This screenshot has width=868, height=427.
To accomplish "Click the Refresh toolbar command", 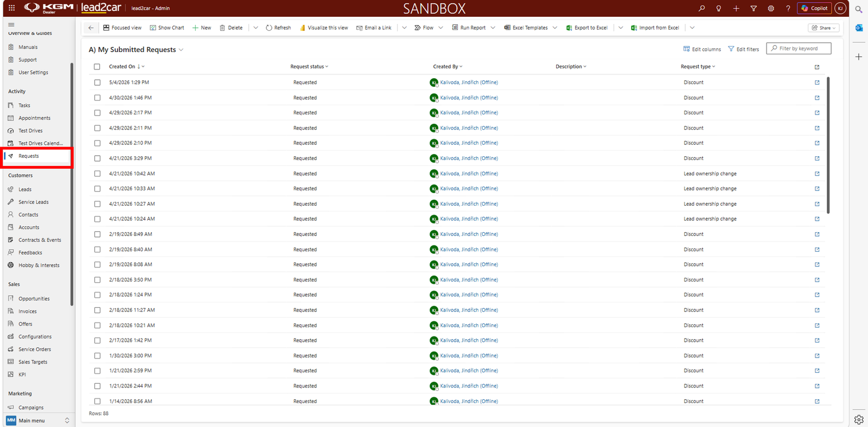I will tap(278, 28).
